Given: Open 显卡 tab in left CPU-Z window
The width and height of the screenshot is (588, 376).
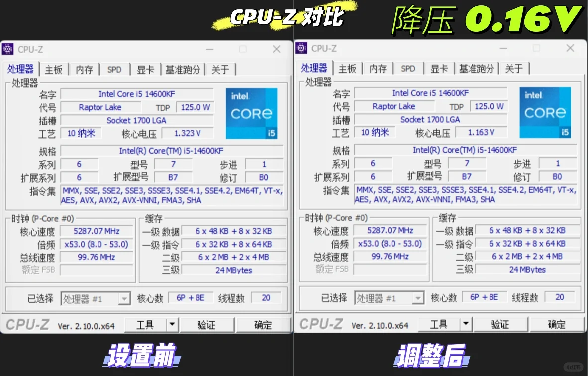Looking at the screenshot, I should [145, 69].
